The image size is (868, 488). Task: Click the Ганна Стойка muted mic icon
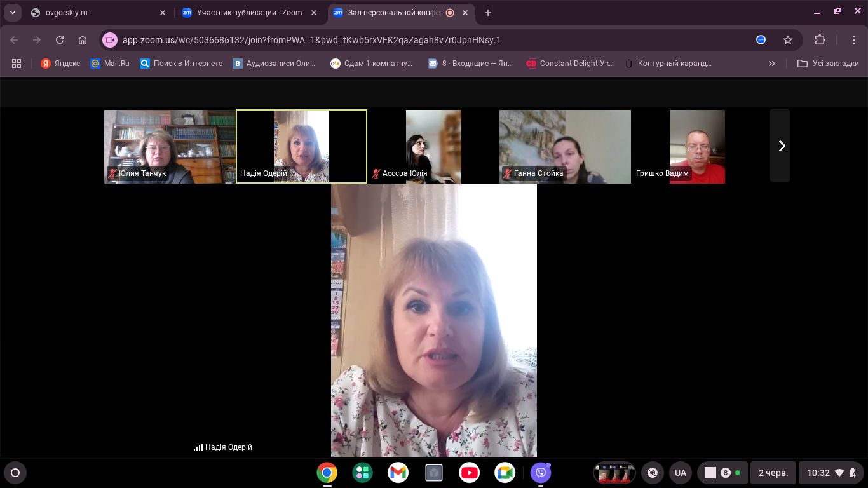(x=508, y=173)
